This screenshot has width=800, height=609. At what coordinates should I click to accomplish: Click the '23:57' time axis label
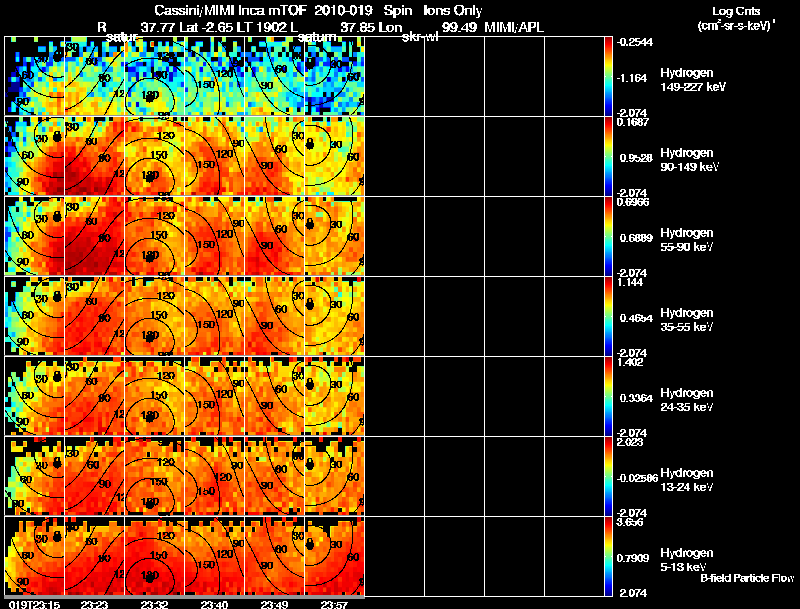(334, 604)
